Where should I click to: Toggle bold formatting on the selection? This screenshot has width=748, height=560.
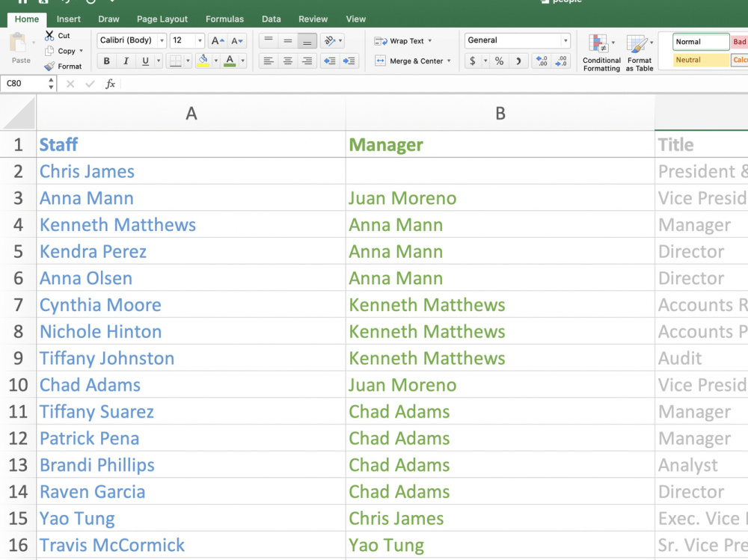[107, 60]
